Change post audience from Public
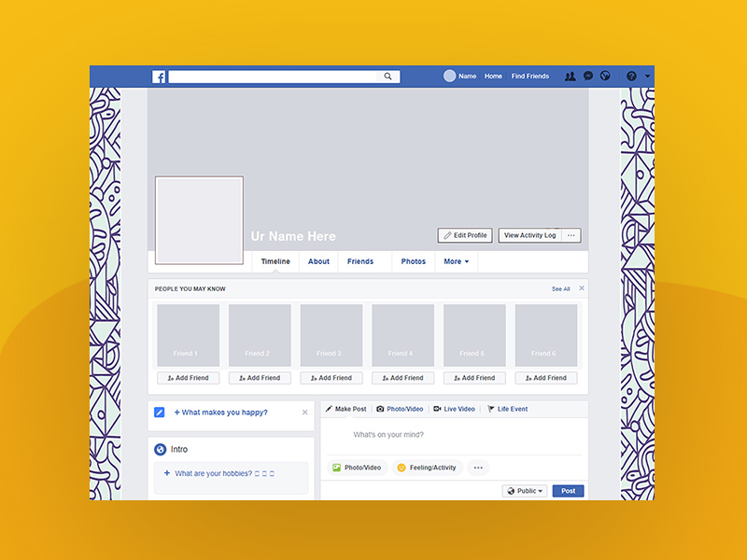Image resolution: width=747 pixels, height=560 pixels. 525,490
